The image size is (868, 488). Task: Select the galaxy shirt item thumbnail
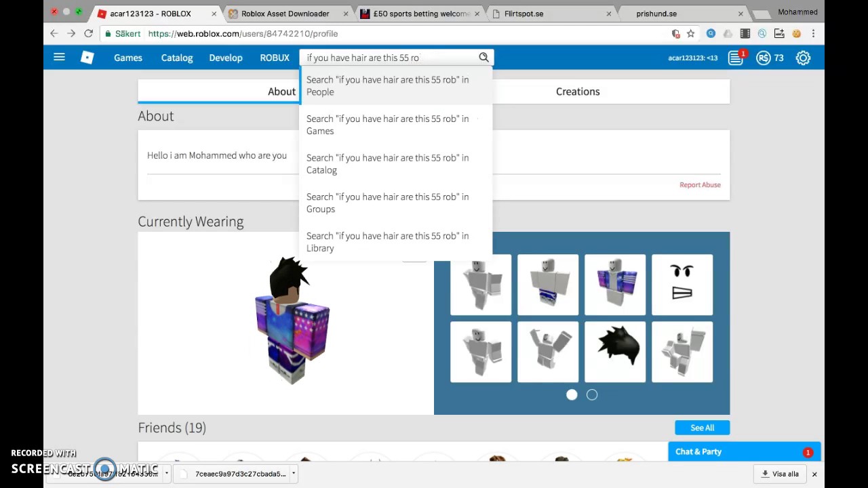coord(615,285)
